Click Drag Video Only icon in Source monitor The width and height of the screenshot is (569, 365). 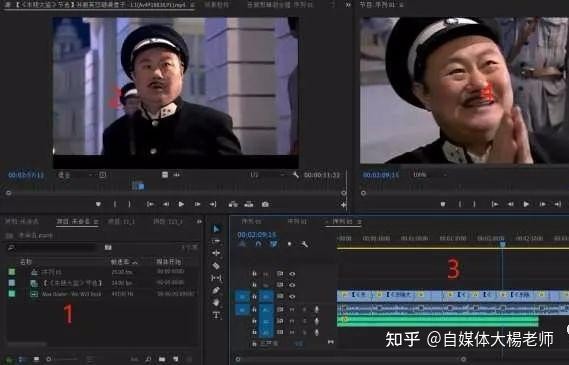tap(165, 175)
